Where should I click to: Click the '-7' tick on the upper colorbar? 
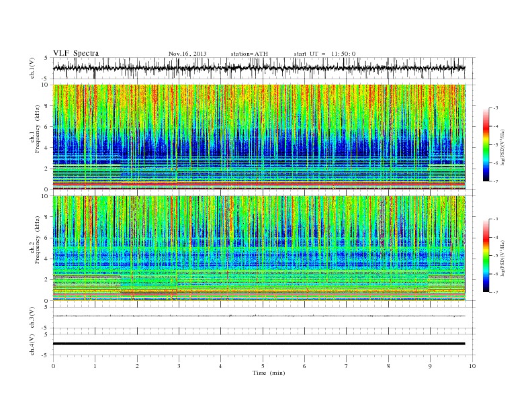point(495,181)
